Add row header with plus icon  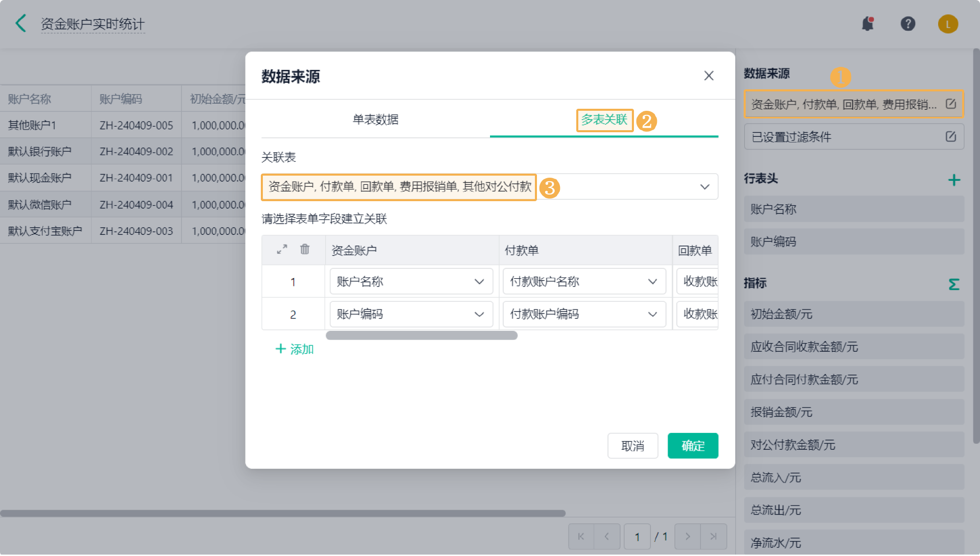pos(953,180)
